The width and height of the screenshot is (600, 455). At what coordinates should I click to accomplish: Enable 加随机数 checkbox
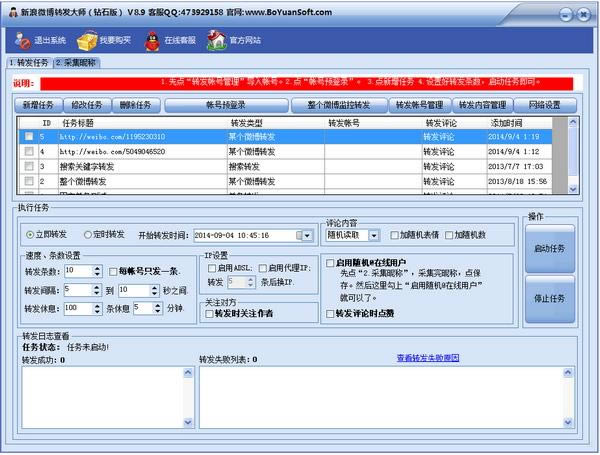point(449,235)
